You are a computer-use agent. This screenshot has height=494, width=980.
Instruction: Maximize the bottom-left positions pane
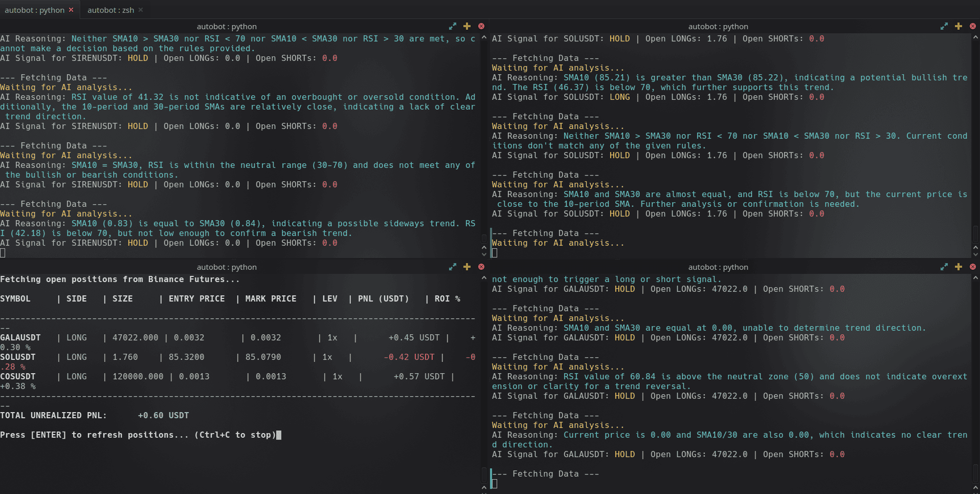[452, 267]
